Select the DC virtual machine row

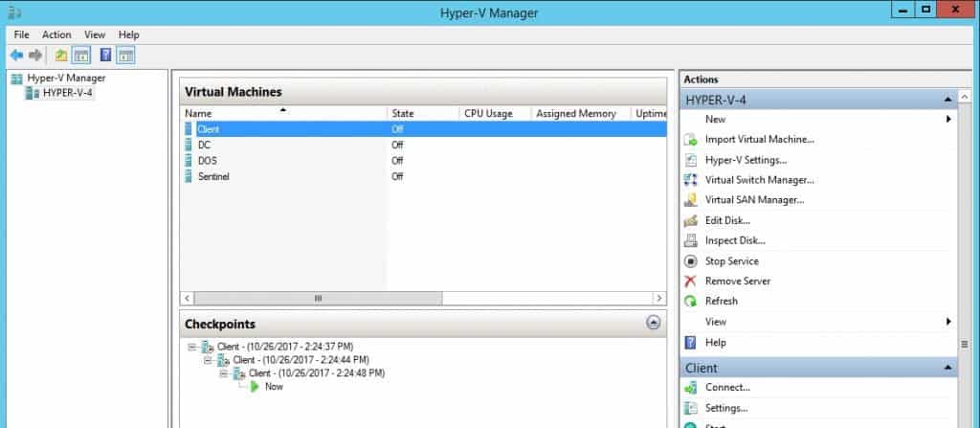(x=423, y=145)
